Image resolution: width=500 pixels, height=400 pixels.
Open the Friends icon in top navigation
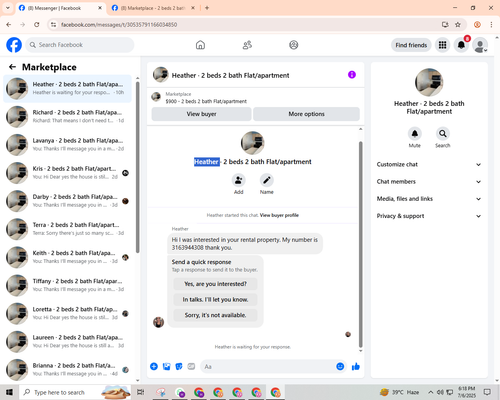[247, 45]
